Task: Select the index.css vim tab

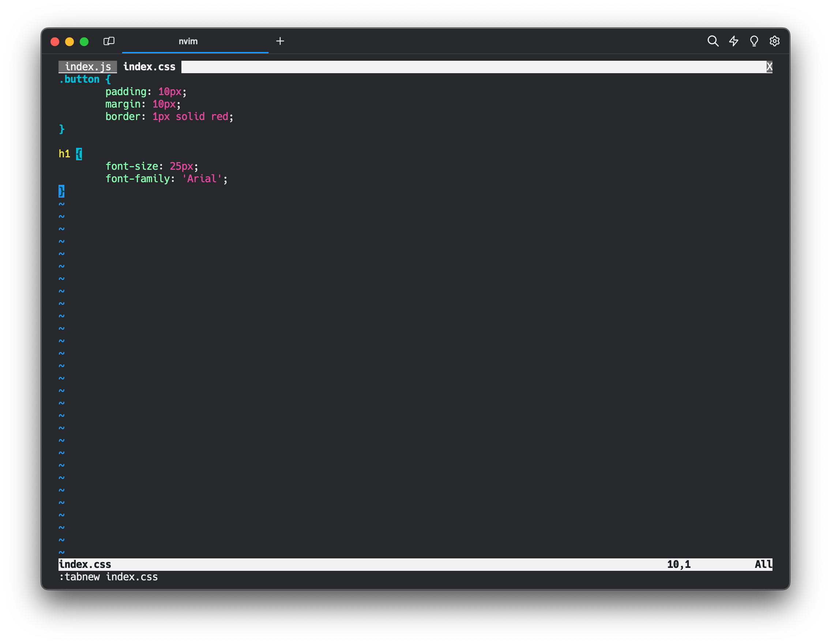Action: (x=149, y=67)
